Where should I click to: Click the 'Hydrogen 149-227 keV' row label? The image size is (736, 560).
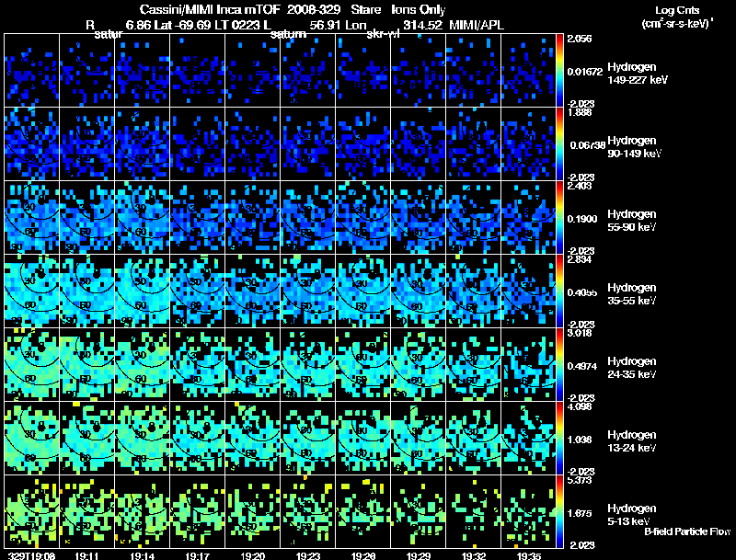coord(638,74)
